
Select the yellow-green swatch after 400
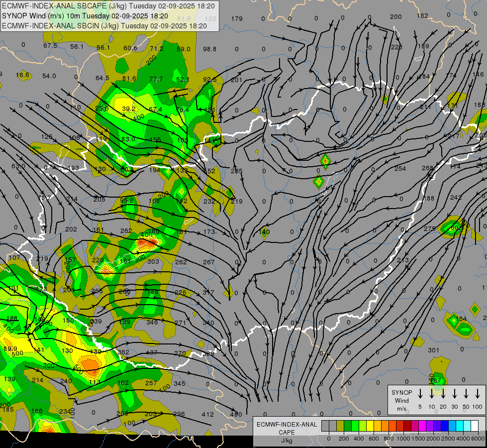(x=363, y=426)
